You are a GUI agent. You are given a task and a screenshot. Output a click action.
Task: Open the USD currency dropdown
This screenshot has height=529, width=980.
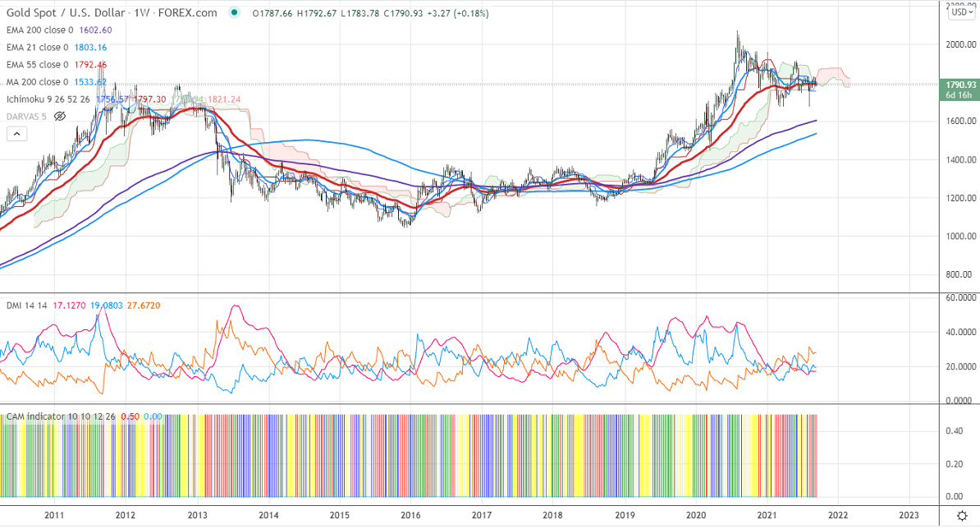point(960,11)
